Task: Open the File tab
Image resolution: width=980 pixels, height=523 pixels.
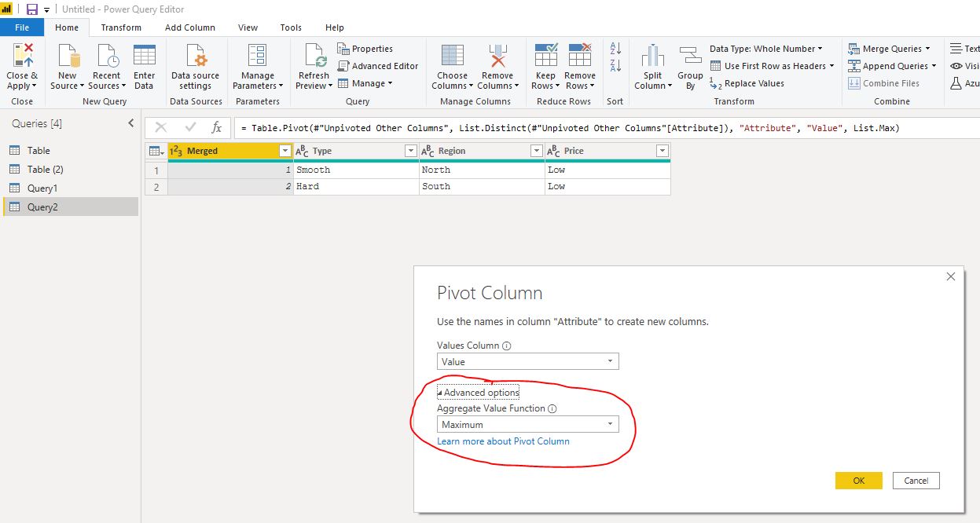Action: coord(22,27)
